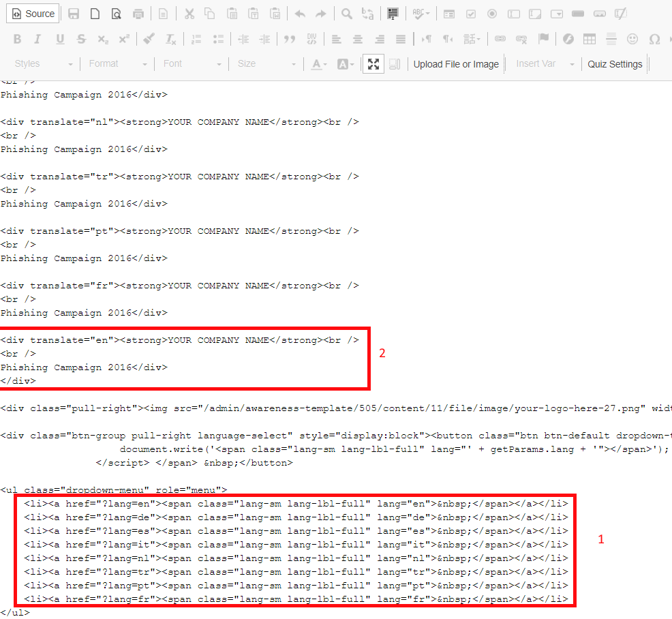Justify text alignment
Screen dimensions: 672x619
(401, 39)
